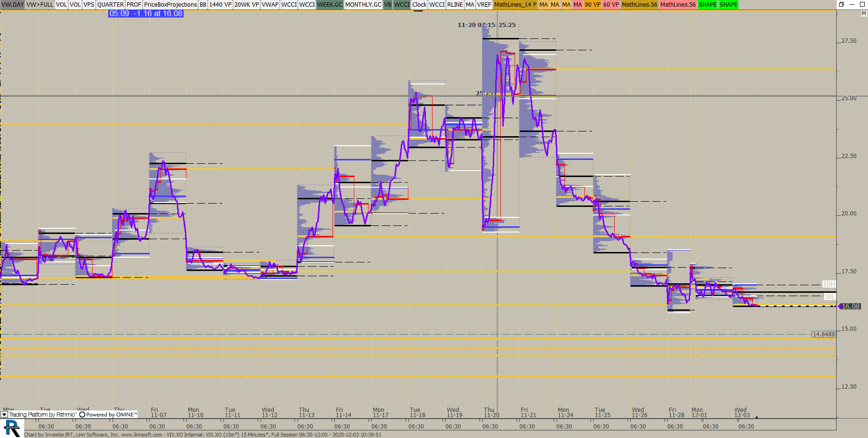Click the small M marker icon
Viewport: 868px width, 438px height.
[x=863, y=14]
